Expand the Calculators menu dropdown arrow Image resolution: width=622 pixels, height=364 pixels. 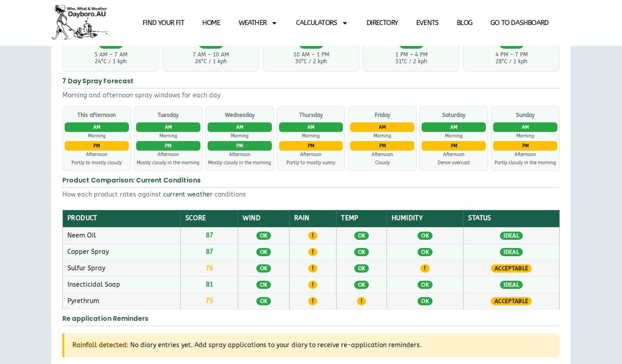(345, 23)
